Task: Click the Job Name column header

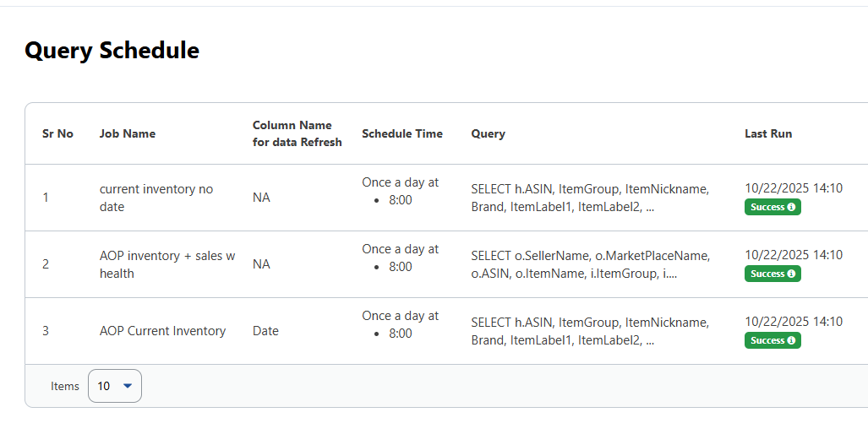Action: (128, 133)
